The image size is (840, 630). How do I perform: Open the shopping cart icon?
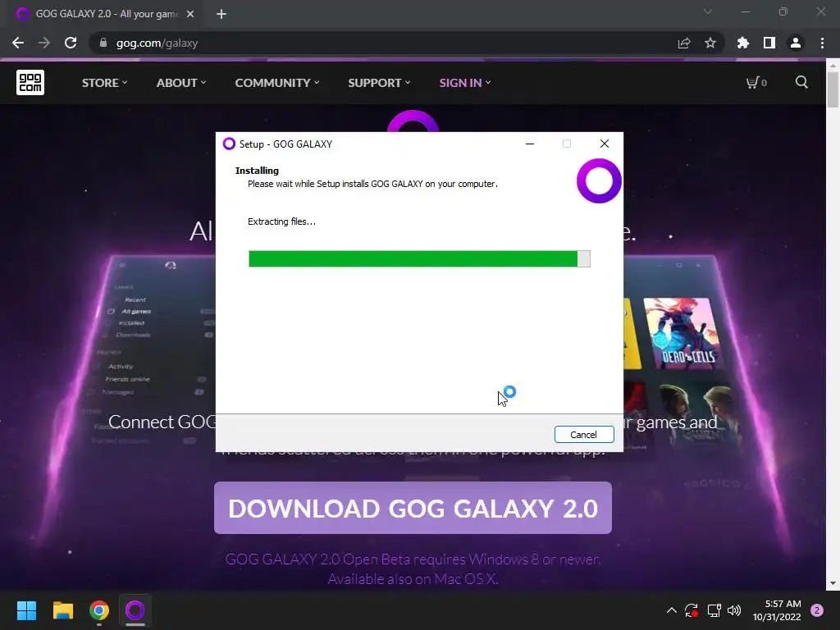pyautogui.click(x=756, y=83)
